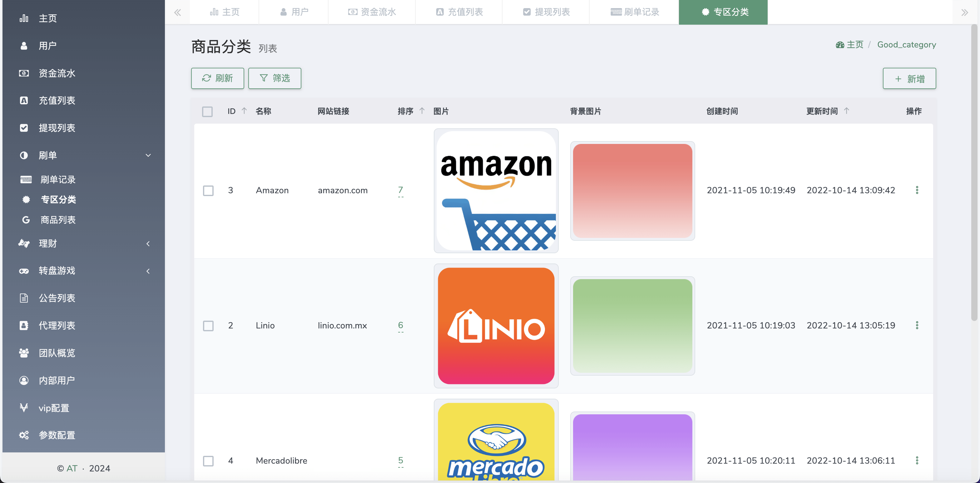This screenshot has width=980, height=483.
Task: Check the Amazon row checkbox
Action: pos(208,190)
